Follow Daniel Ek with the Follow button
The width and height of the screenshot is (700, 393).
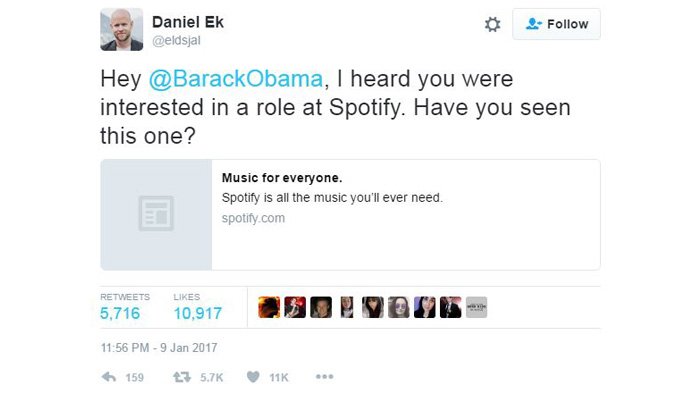[556, 24]
